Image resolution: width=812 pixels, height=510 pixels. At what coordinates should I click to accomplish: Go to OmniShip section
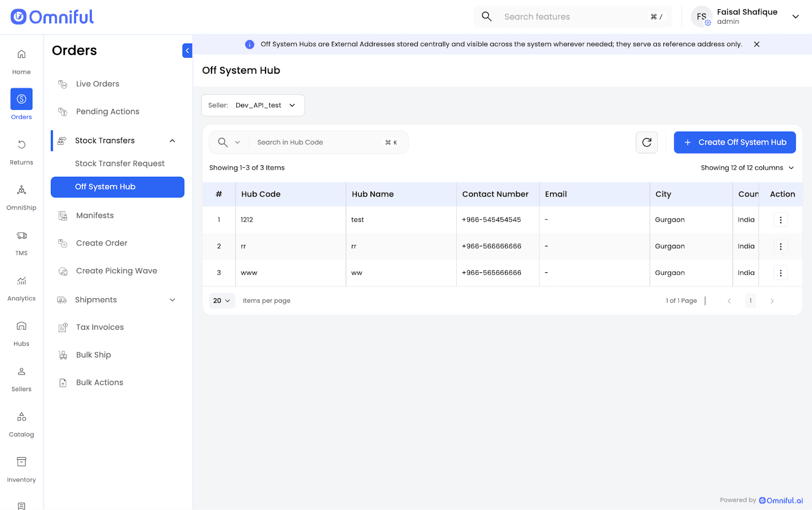point(21,190)
